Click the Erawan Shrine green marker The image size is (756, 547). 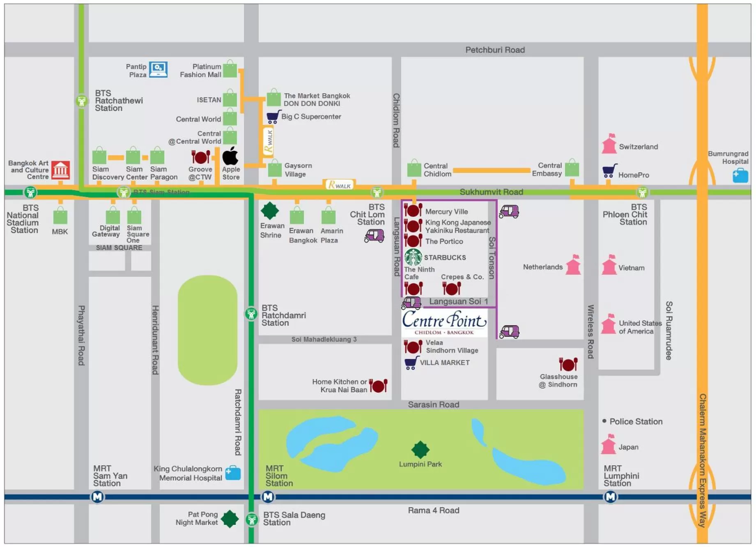coord(270,211)
